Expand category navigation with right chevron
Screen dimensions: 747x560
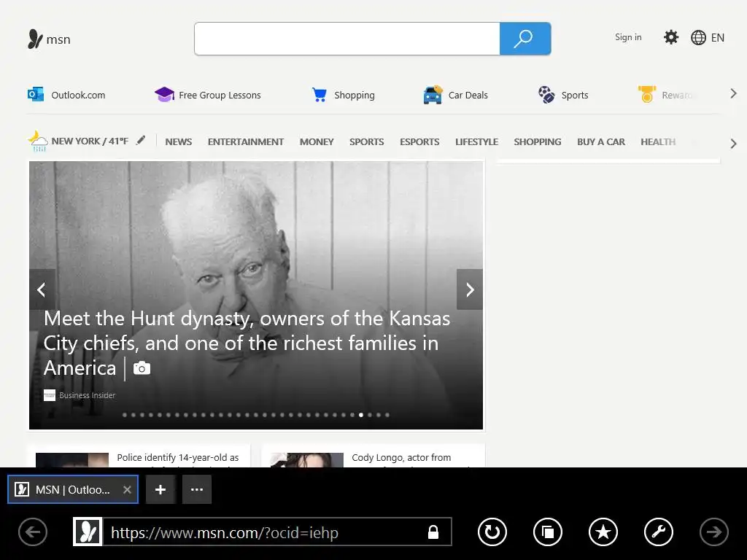point(734,144)
